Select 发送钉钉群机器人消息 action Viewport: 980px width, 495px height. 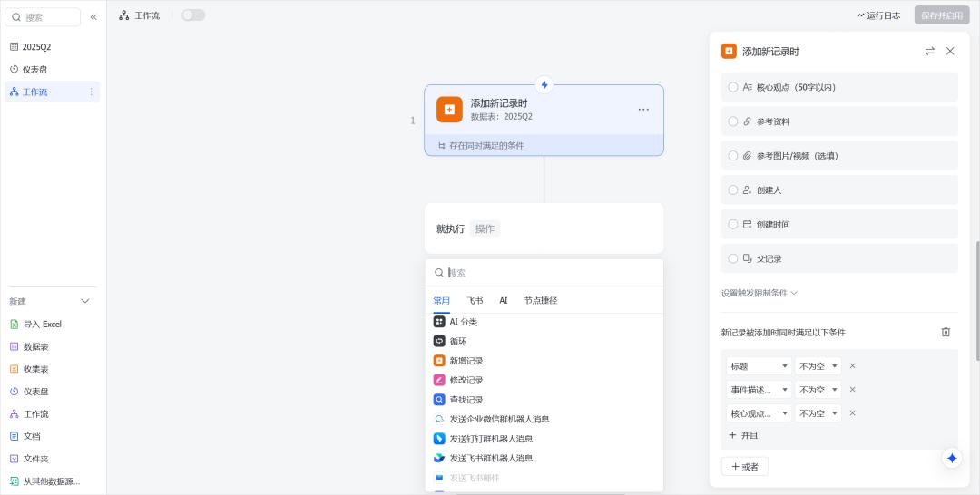544,439
